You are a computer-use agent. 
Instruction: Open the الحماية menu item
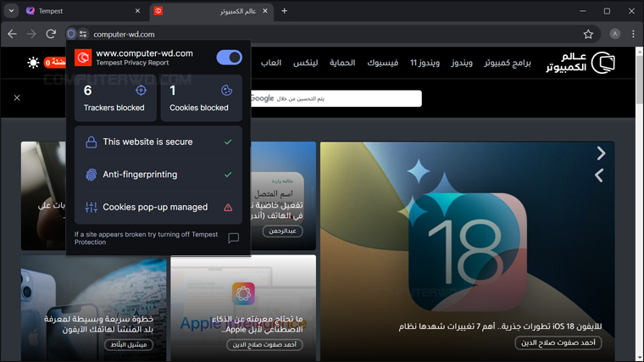342,63
